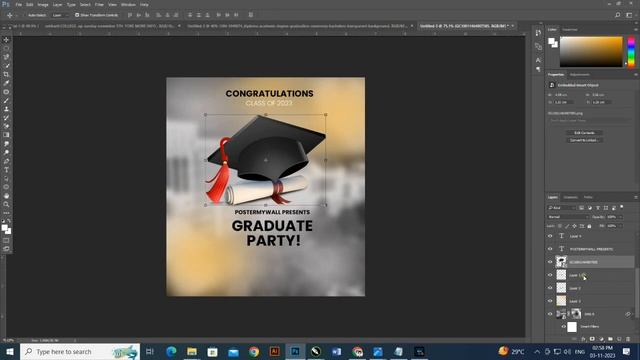
Task: Open the History panel icon
Action: 538,33
